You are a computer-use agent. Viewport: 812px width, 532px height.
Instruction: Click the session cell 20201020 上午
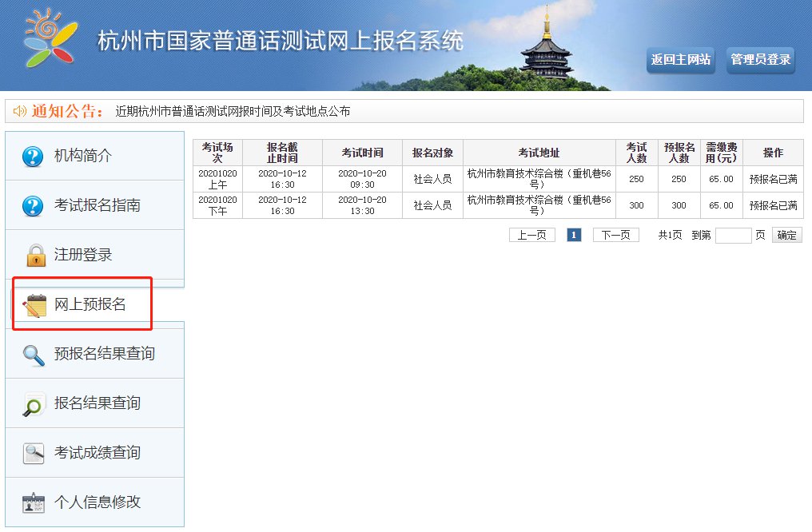[217, 179]
